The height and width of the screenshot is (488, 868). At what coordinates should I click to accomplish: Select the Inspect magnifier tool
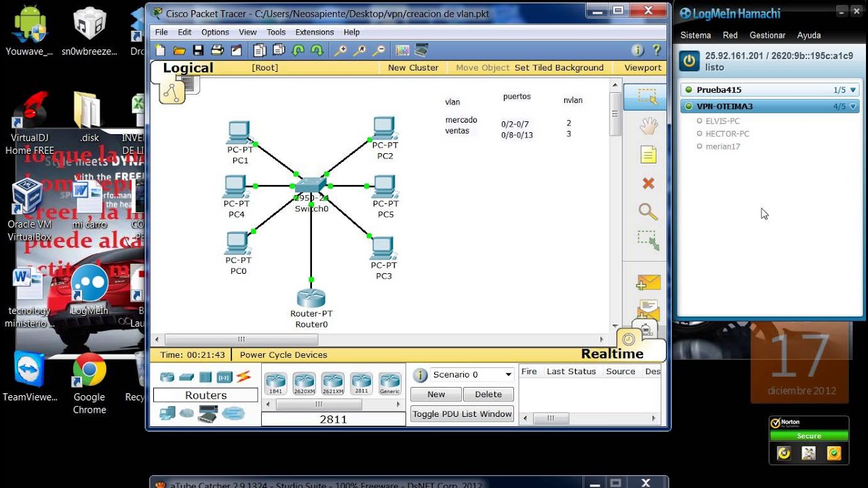(648, 212)
